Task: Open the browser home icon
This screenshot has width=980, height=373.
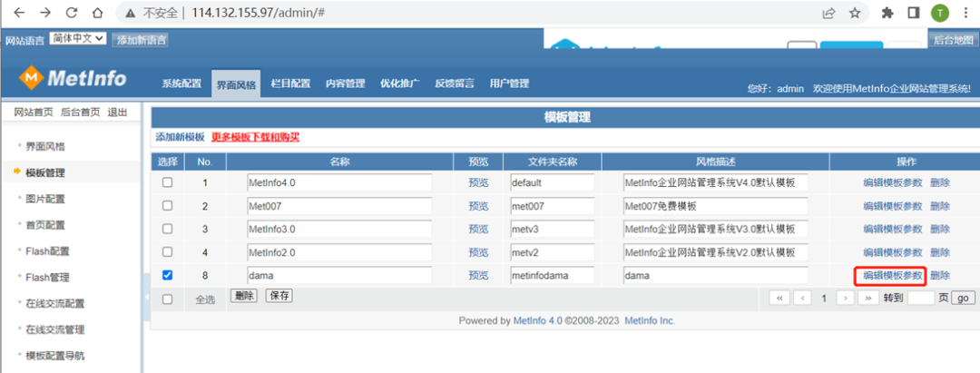Action: tap(97, 13)
